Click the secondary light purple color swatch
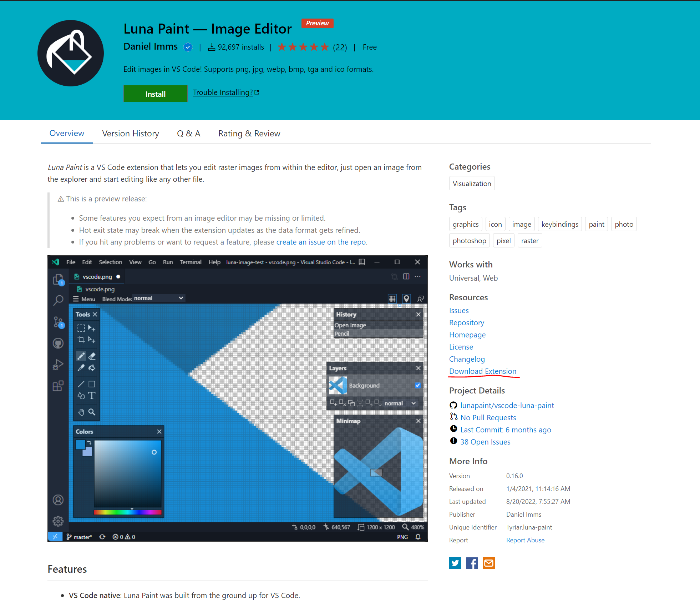 [x=88, y=452]
